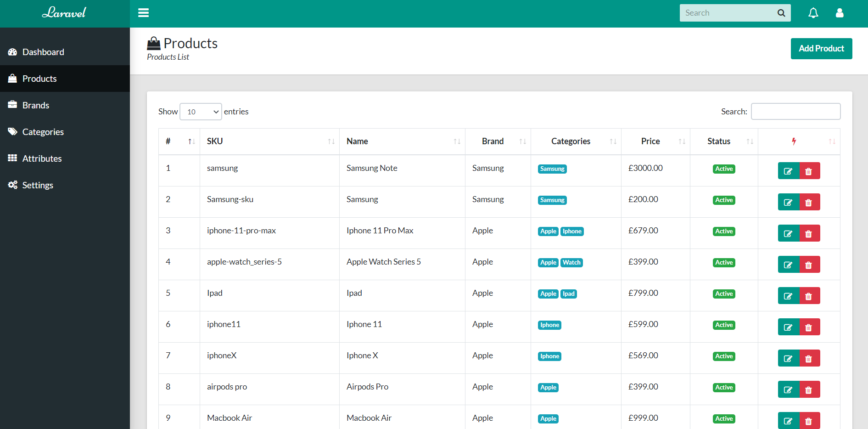Click the Laravel logo link
This screenshot has height=429, width=868.
coord(64,13)
